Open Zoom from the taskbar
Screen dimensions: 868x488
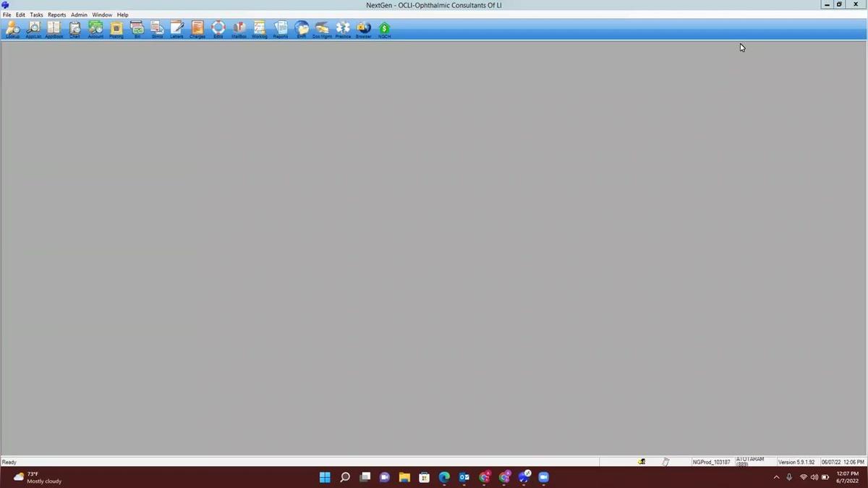coord(544,477)
